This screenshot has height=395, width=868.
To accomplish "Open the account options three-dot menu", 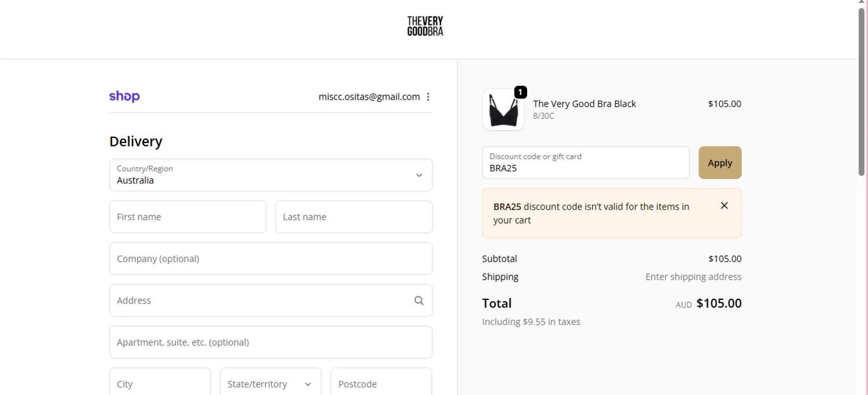I will point(428,97).
